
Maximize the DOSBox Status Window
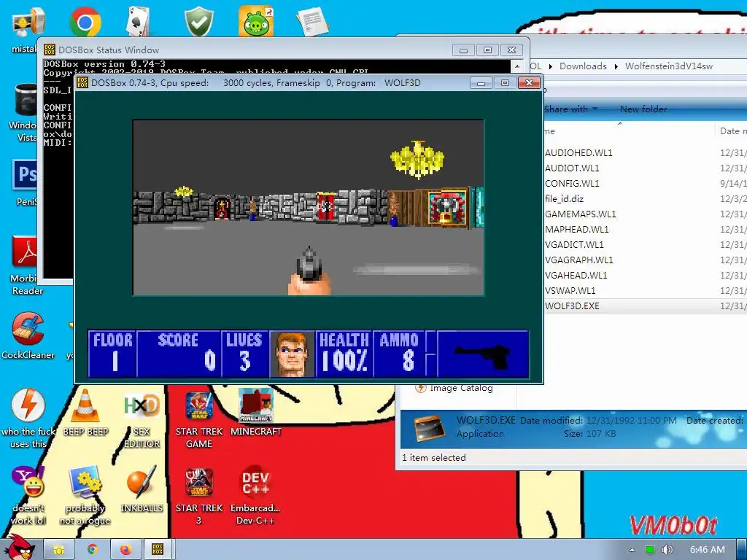pos(487,50)
